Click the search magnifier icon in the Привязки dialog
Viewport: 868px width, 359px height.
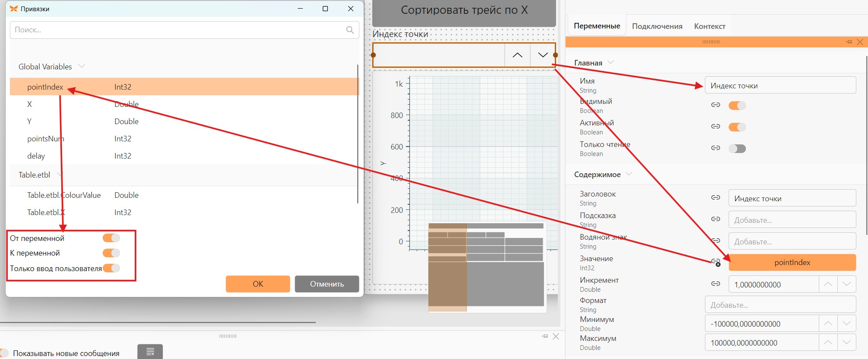point(350,30)
